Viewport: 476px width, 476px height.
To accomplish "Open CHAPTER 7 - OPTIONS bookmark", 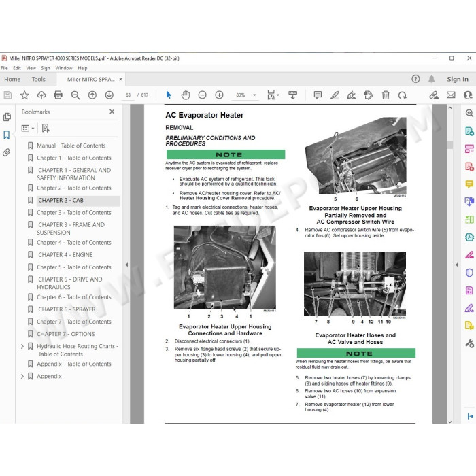I will click(x=66, y=334).
